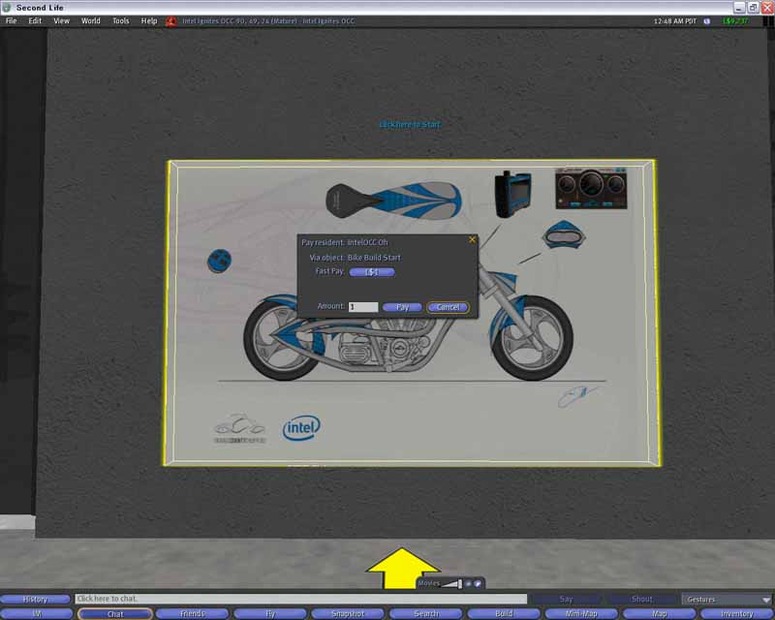Screen dimensions: 775x620
Task: Click the Fast Pay L$1 button
Action: [372, 272]
